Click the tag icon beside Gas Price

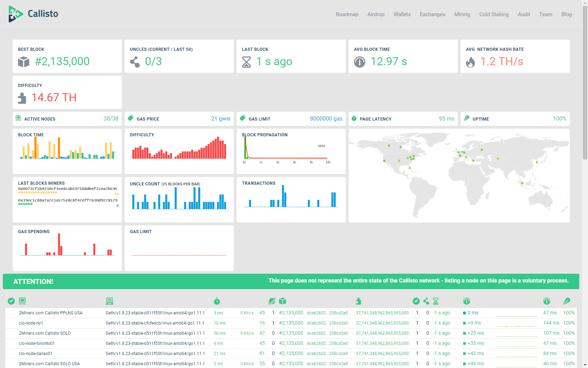[131, 118]
